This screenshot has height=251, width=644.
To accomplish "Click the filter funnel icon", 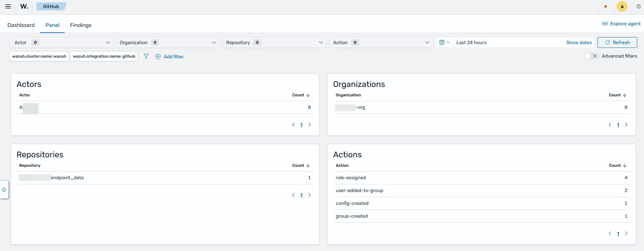I will (x=146, y=56).
